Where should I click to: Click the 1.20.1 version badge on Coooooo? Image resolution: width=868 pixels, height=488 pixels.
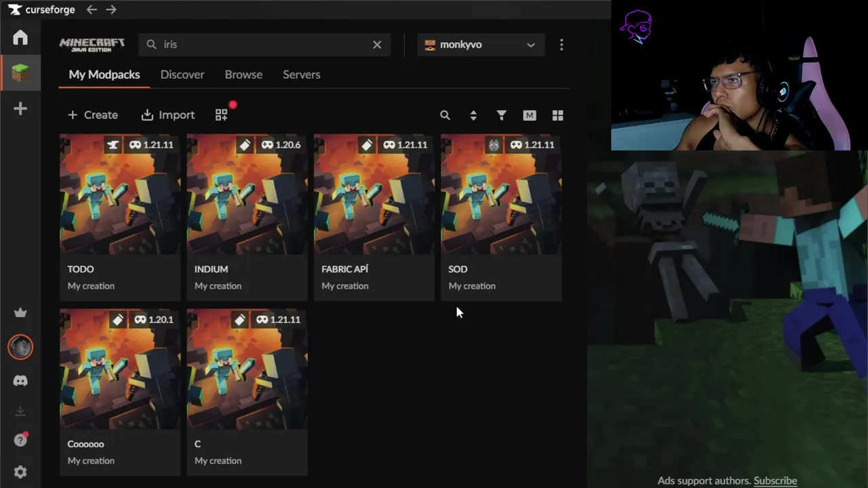click(154, 320)
